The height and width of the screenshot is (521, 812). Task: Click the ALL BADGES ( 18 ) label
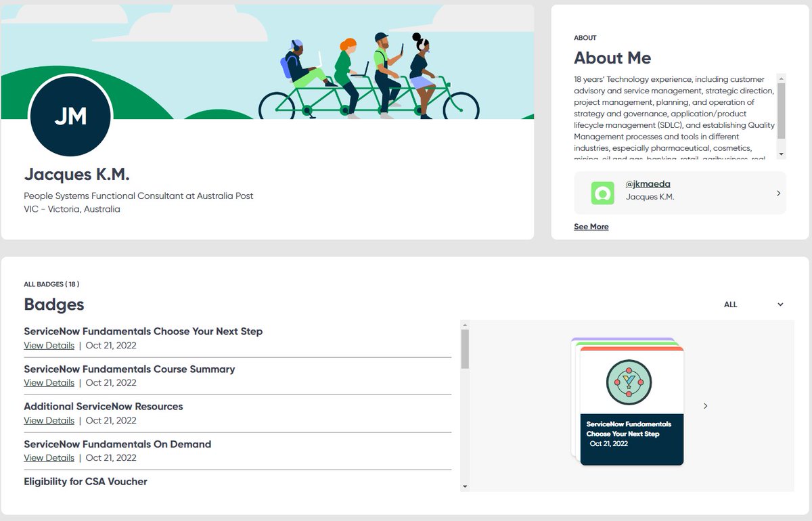(x=51, y=284)
